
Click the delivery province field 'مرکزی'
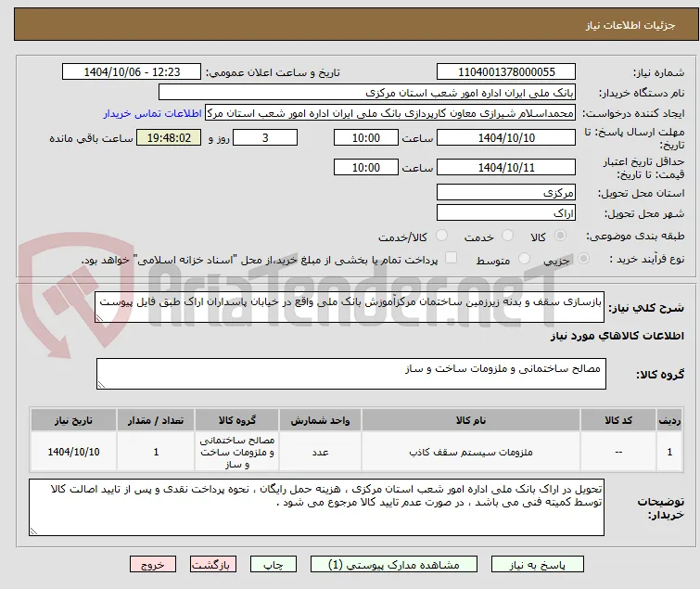[506, 192]
